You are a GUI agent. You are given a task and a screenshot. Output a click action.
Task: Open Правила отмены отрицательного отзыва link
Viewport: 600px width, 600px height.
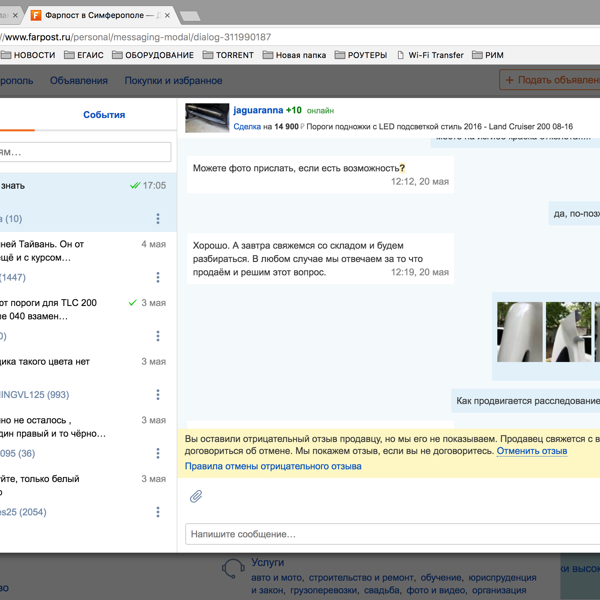pyautogui.click(x=273, y=466)
